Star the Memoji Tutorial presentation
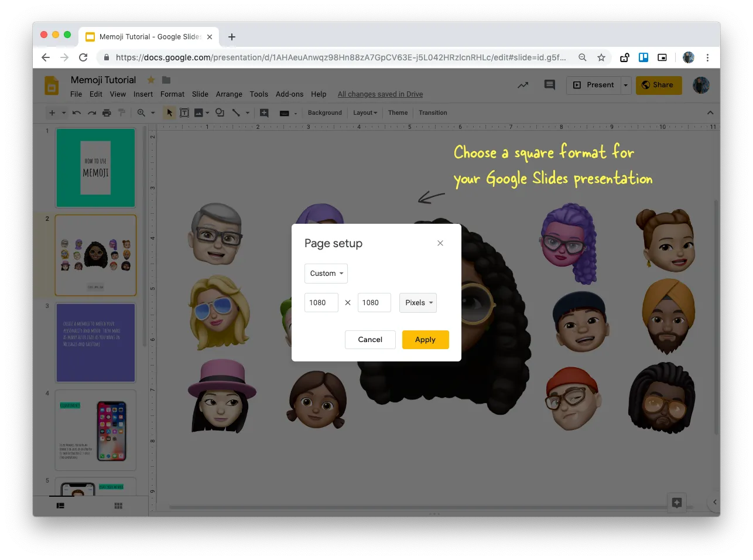This screenshot has height=560, width=753. click(150, 80)
